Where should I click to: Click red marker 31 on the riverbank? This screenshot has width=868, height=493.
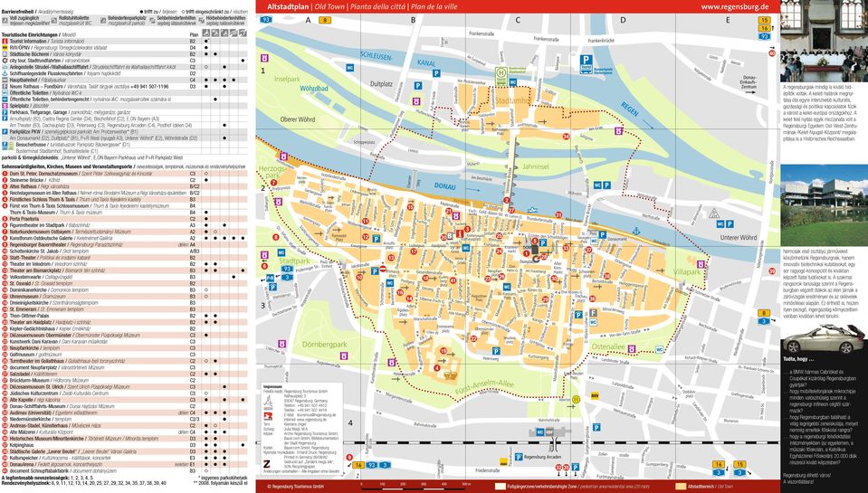click(558, 214)
